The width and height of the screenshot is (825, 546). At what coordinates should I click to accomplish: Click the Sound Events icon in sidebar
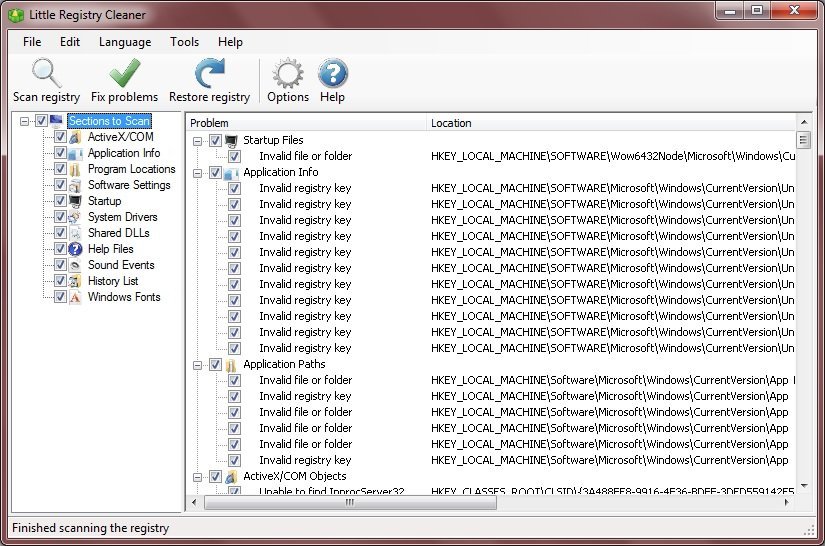(x=75, y=265)
